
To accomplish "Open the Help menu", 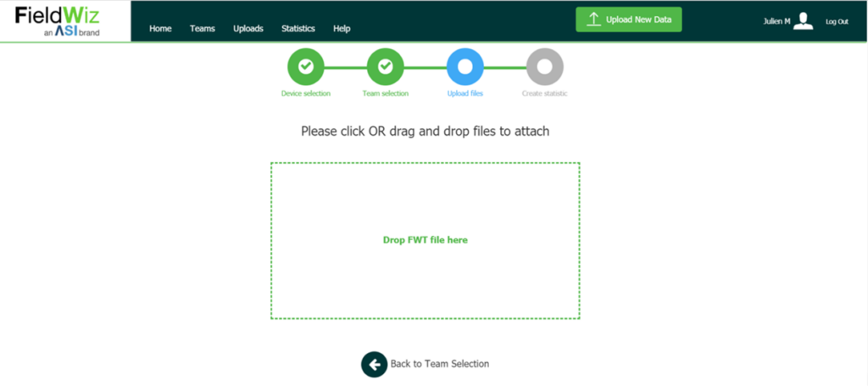I will tap(342, 29).
